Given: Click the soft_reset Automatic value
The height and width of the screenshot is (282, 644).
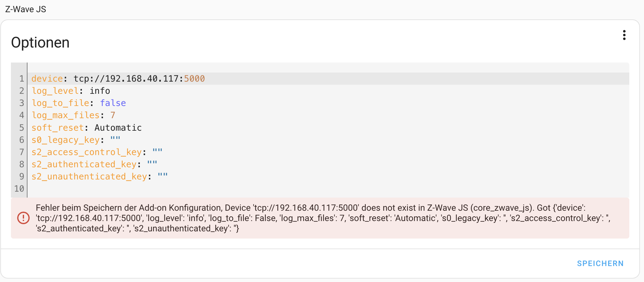Looking at the screenshot, I should [x=118, y=128].
